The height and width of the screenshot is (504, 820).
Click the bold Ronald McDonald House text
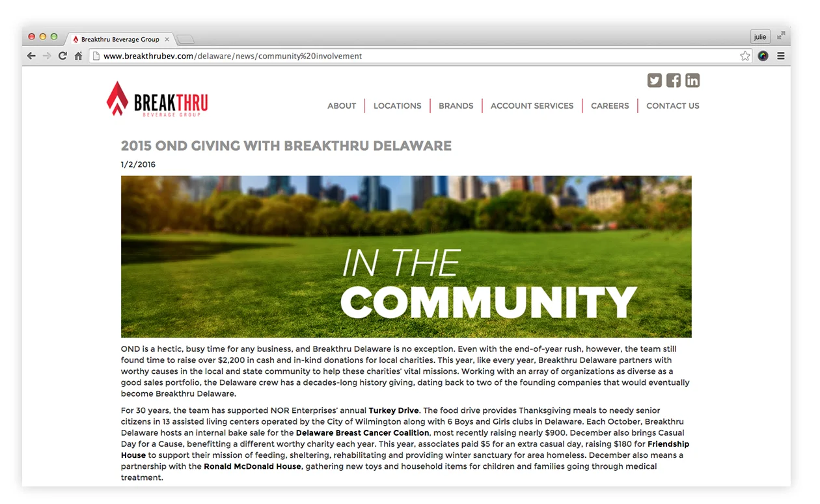(253, 466)
